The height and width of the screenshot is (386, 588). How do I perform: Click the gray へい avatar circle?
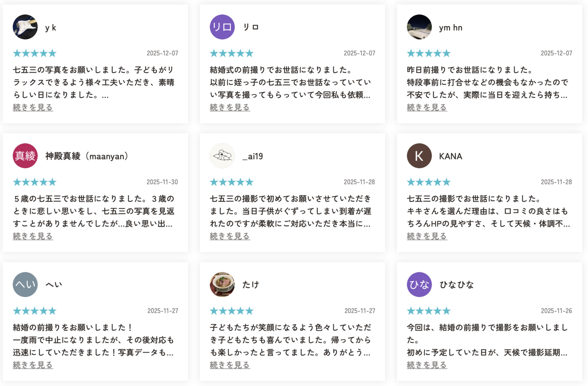[25, 284]
